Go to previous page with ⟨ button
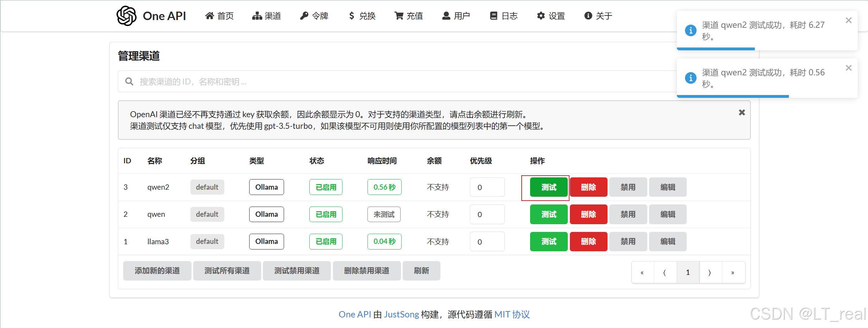 pos(665,272)
